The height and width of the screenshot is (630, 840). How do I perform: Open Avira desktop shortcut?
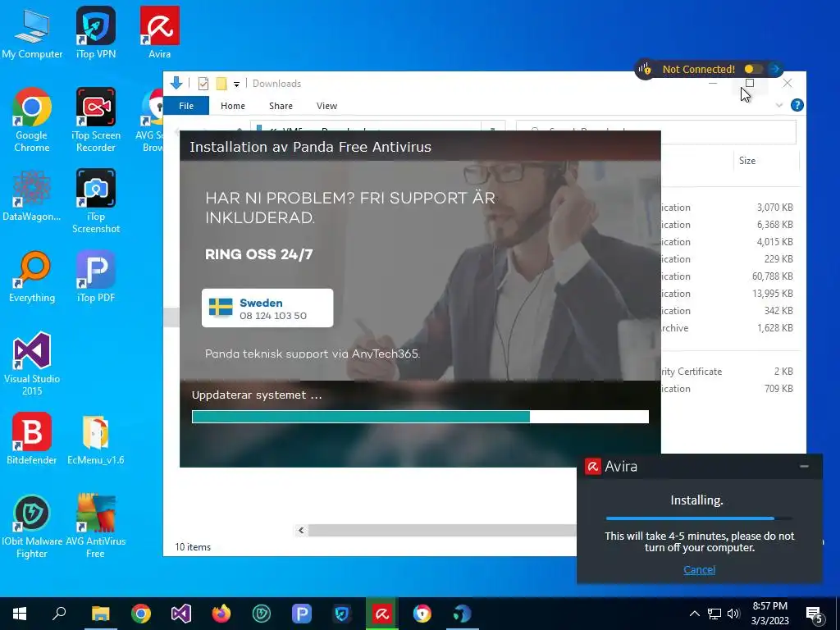[160, 33]
